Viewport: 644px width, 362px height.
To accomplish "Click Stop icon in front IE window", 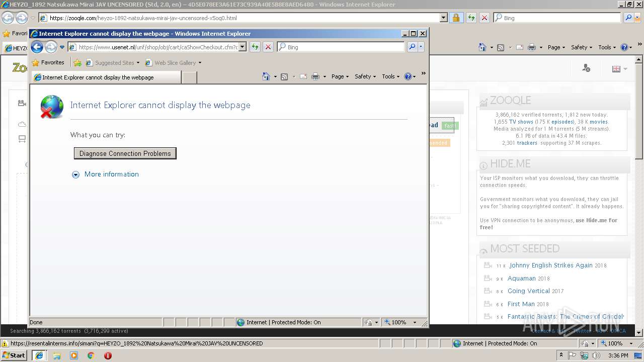I will (x=268, y=47).
